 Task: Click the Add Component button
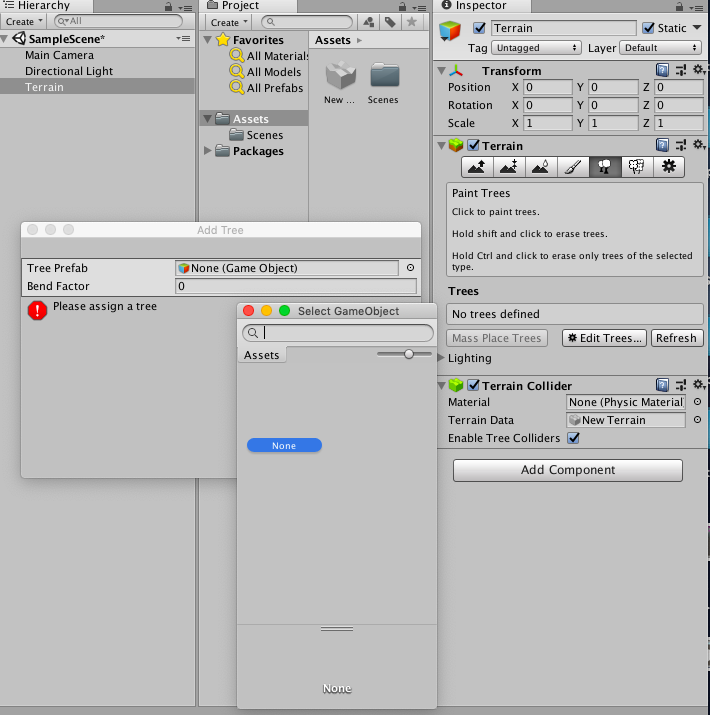tap(568, 470)
